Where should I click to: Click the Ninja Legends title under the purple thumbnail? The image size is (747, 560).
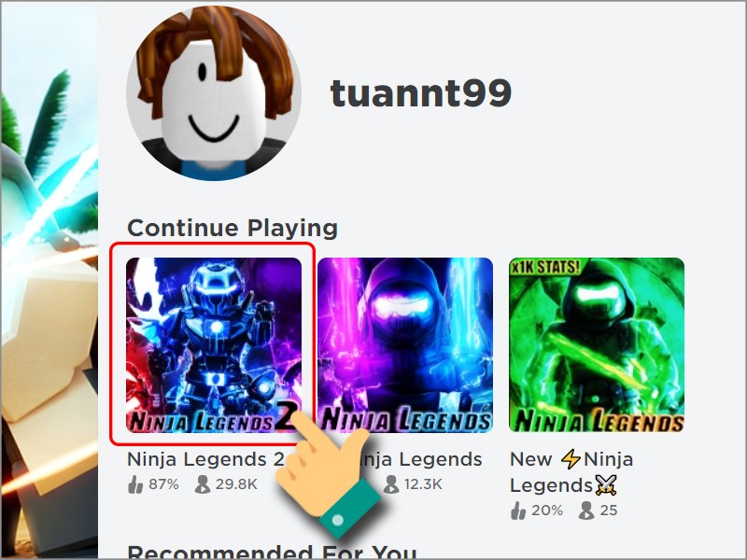click(x=419, y=459)
